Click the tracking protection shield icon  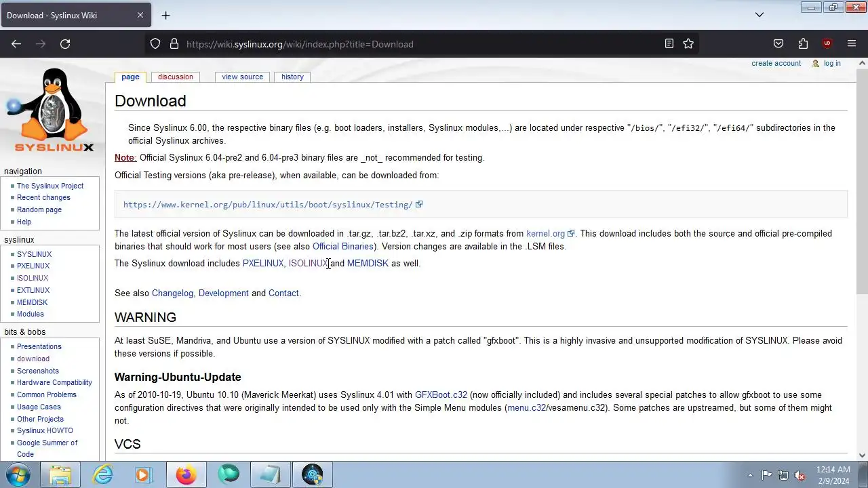(x=155, y=44)
